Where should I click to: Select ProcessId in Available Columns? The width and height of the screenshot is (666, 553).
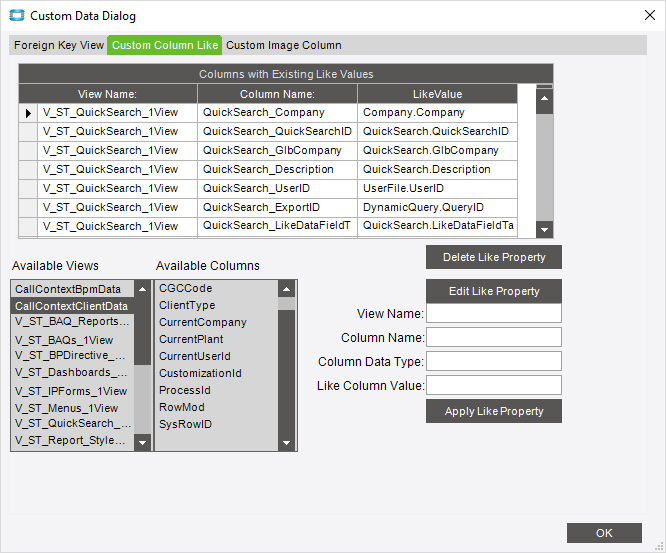pos(217,390)
